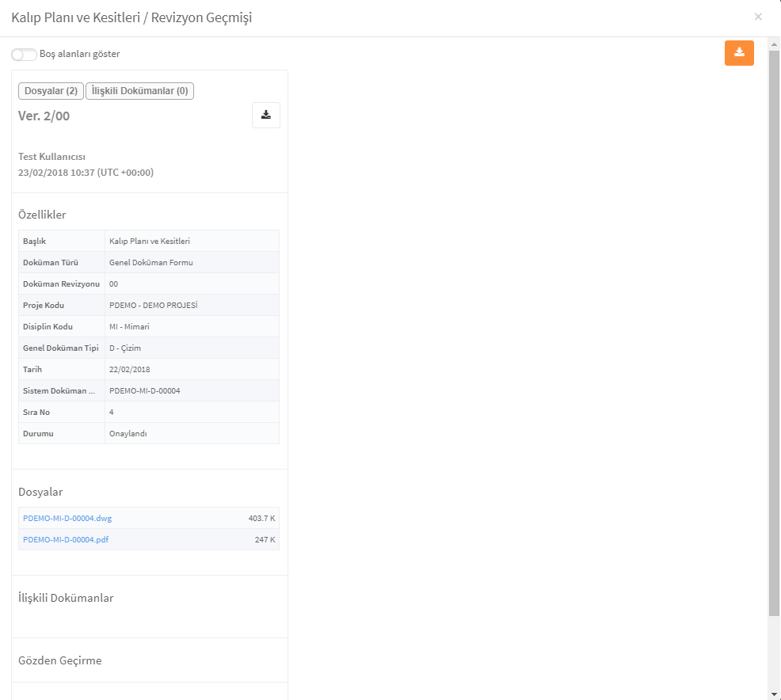The width and height of the screenshot is (781, 700).
Task: Click the Özellikler section heading
Action: click(x=42, y=215)
